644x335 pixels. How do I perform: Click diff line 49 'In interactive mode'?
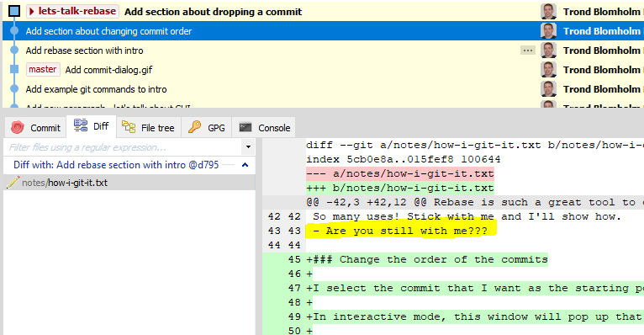[x=475, y=316]
